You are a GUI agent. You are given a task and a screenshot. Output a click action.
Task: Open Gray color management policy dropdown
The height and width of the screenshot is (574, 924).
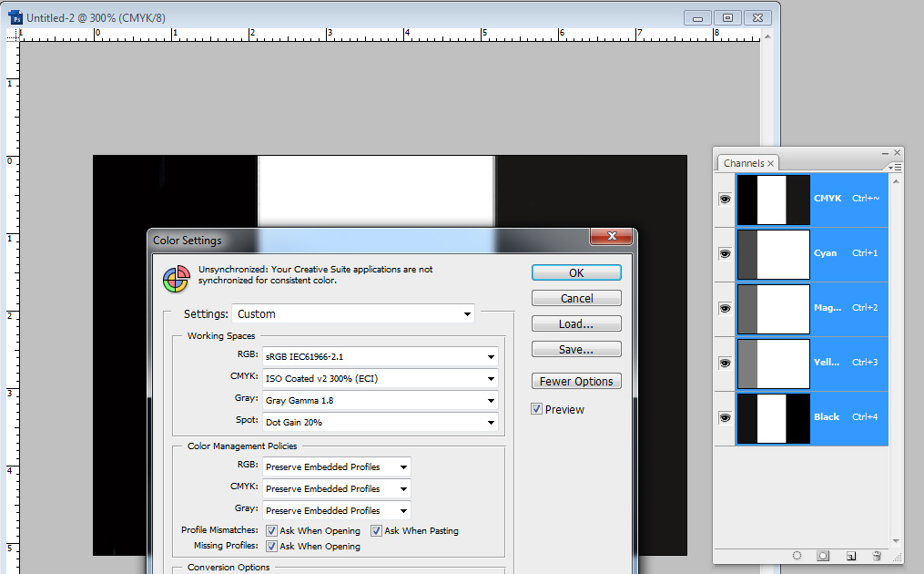click(x=337, y=510)
